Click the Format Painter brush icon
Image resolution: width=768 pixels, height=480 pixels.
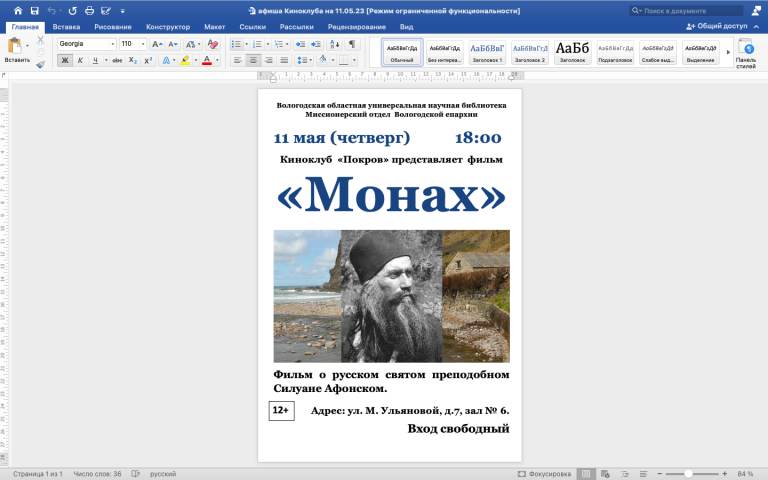coord(41,64)
